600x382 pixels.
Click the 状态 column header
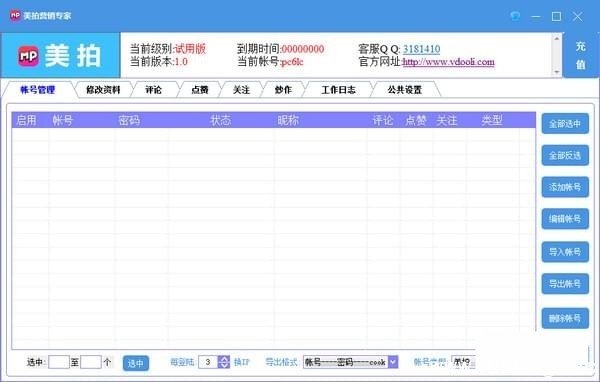(x=221, y=121)
